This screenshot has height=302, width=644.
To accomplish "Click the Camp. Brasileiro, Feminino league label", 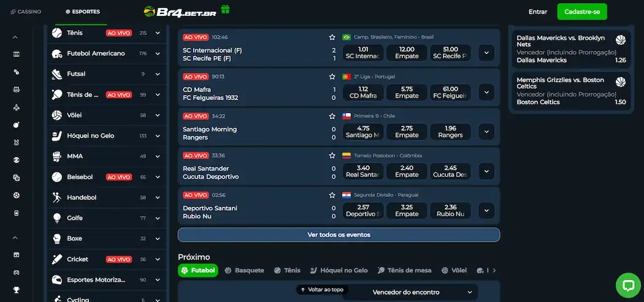I will pyautogui.click(x=394, y=37).
